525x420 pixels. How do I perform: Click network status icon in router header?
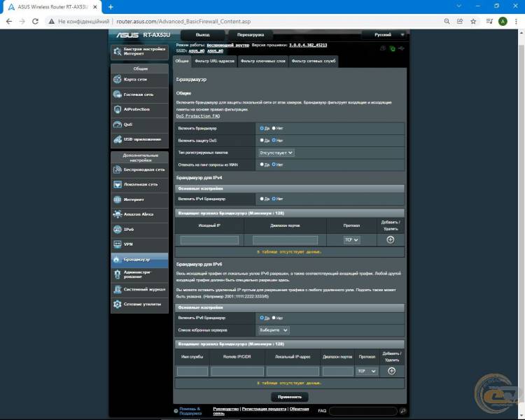coord(392,49)
